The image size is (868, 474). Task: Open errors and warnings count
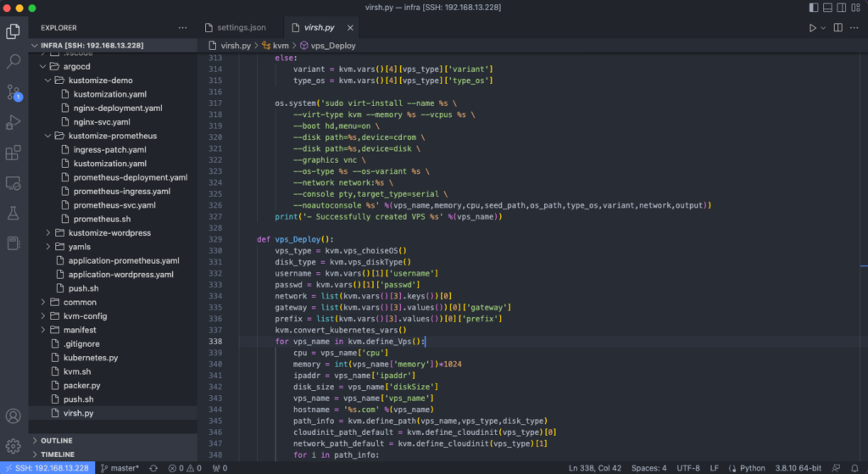point(185,468)
